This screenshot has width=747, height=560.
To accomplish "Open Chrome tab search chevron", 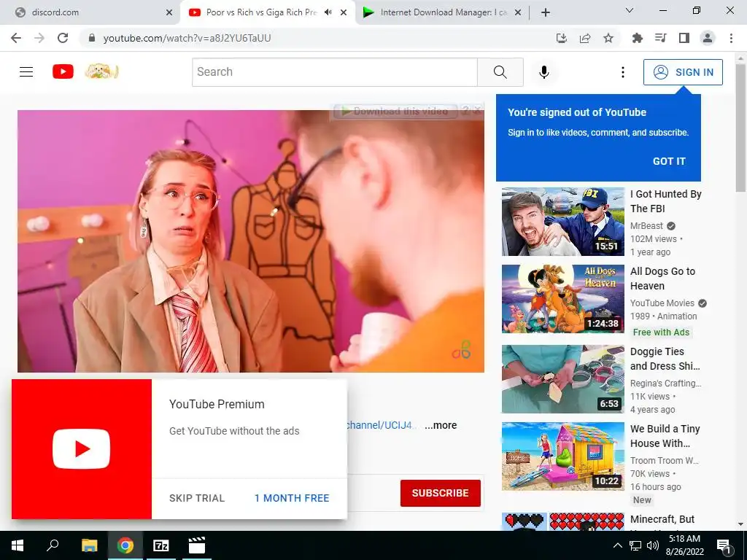I will pos(630,10).
